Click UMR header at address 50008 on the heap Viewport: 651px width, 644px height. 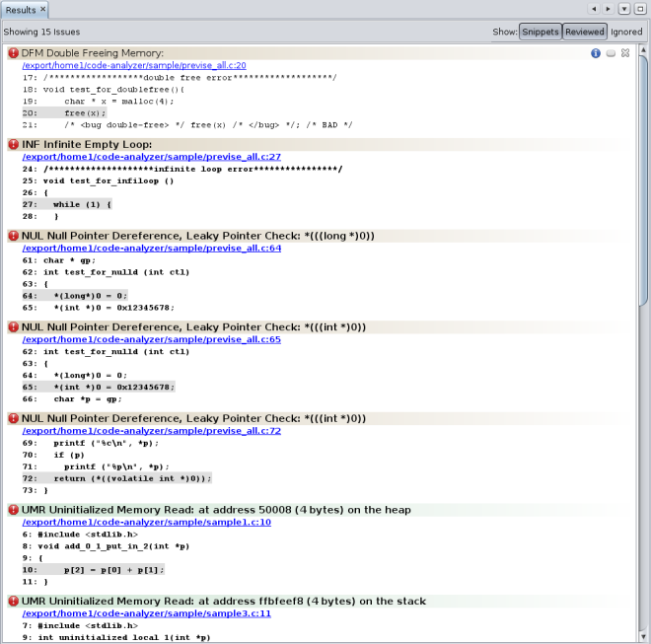point(216,510)
